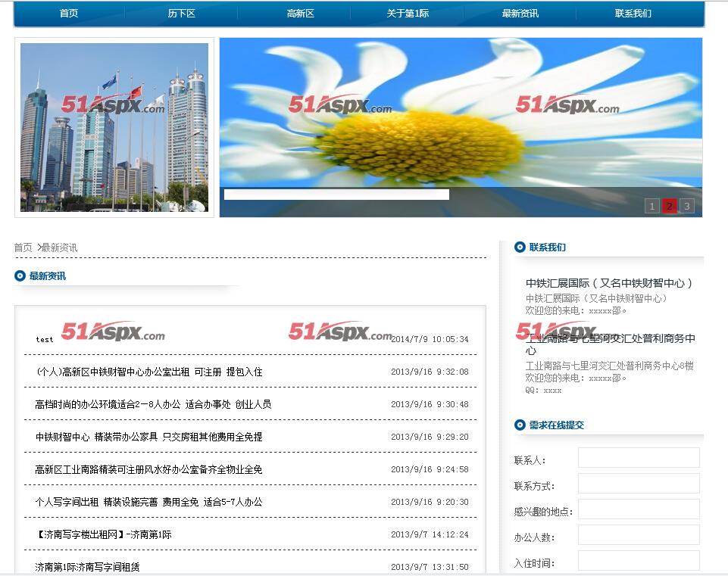728x576 pixels.
Task: Open the 最新资讯 navigation item
Action: tap(520, 14)
